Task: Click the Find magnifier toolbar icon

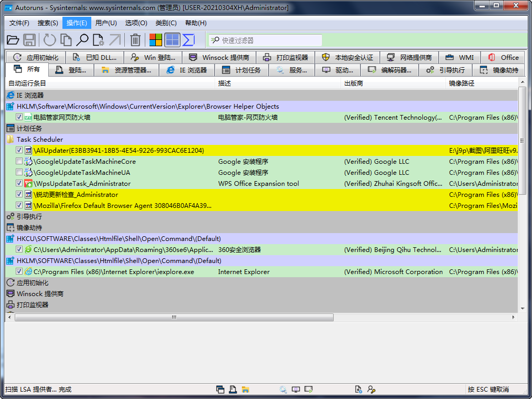Action: click(82, 40)
